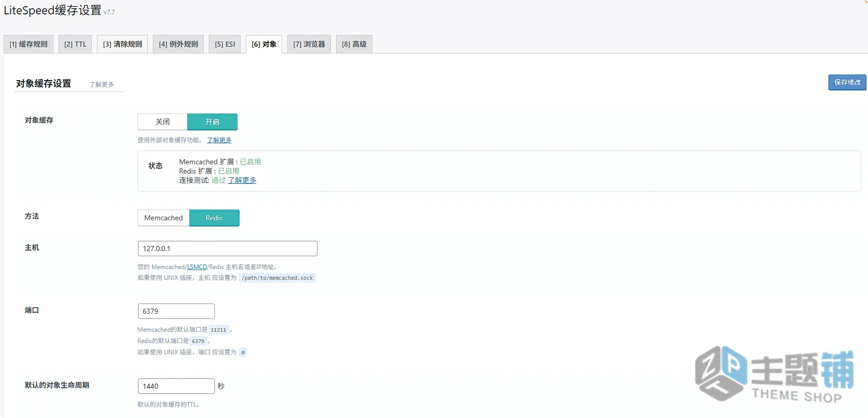Viewport: 868px width, 418px height.
Task: Click the 11211 default port code
Action: (218, 330)
